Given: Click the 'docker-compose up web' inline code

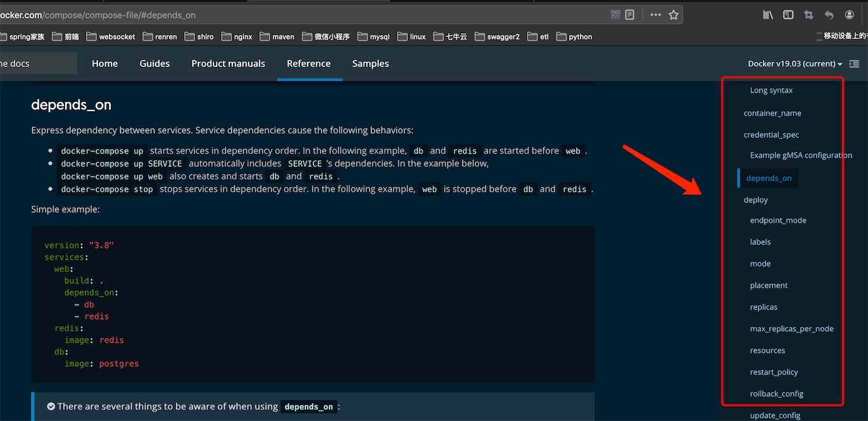Looking at the screenshot, I should 112,177.
